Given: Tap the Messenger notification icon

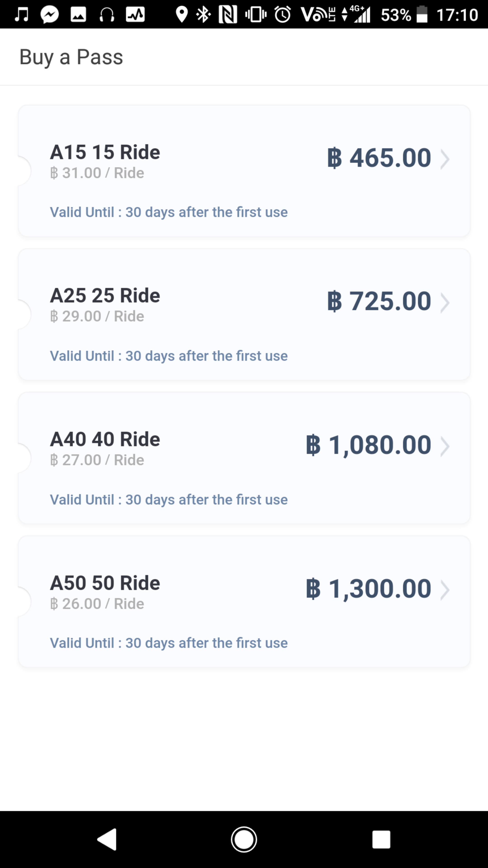Looking at the screenshot, I should click(49, 14).
